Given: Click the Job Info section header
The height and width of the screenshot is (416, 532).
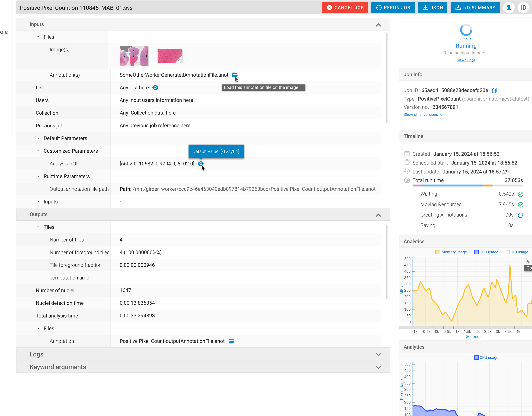Looking at the screenshot, I should pyautogui.click(x=465, y=74).
